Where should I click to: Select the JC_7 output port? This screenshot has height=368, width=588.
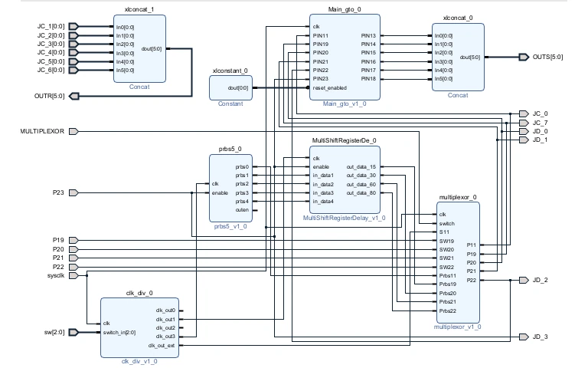tap(524, 123)
